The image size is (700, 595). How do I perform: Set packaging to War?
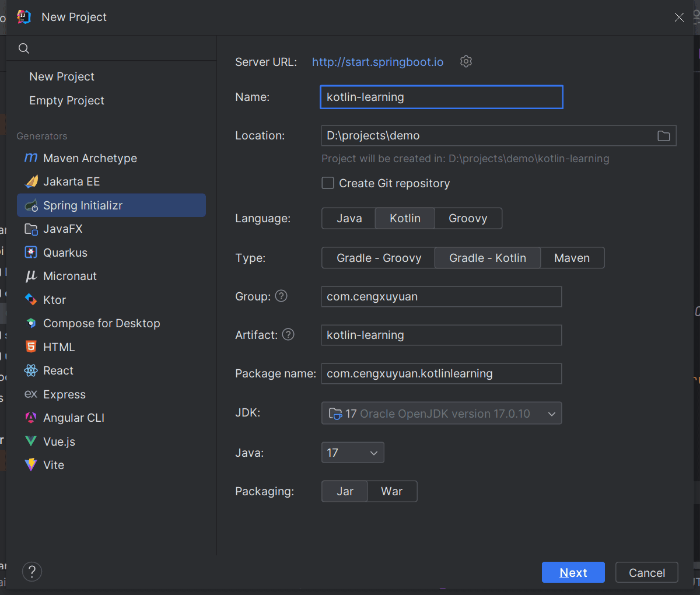[392, 491]
